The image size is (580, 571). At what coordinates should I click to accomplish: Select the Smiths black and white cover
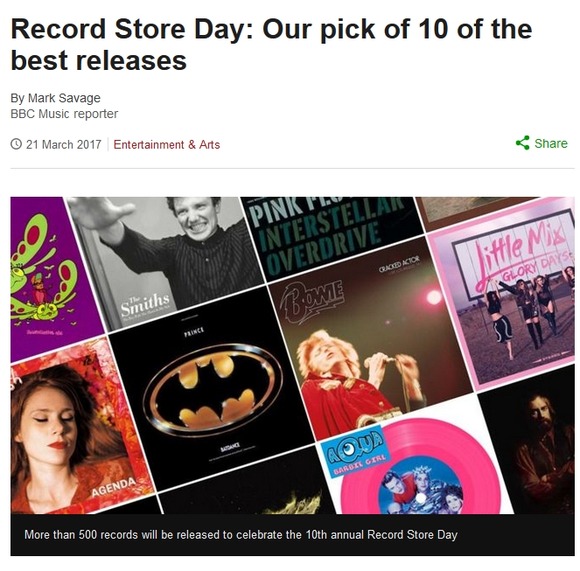click(163, 263)
